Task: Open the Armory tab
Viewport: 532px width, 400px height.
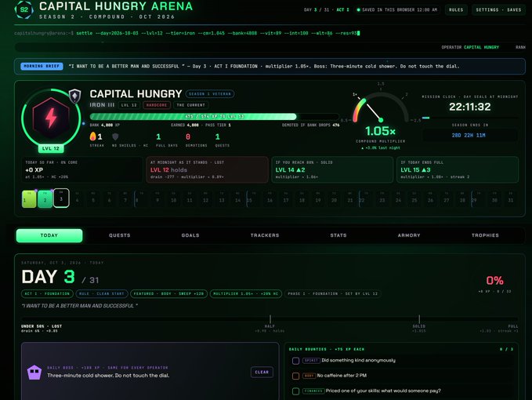Action: pos(409,235)
